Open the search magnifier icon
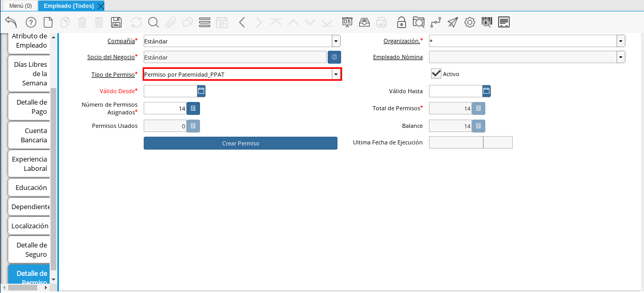 tap(154, 22)
